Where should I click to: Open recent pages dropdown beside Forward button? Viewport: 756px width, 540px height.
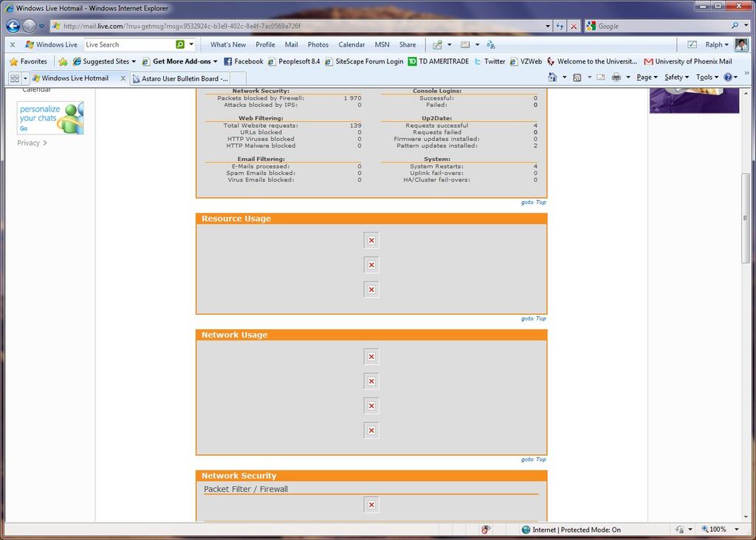pyautogui.click(x=41, y=26)
